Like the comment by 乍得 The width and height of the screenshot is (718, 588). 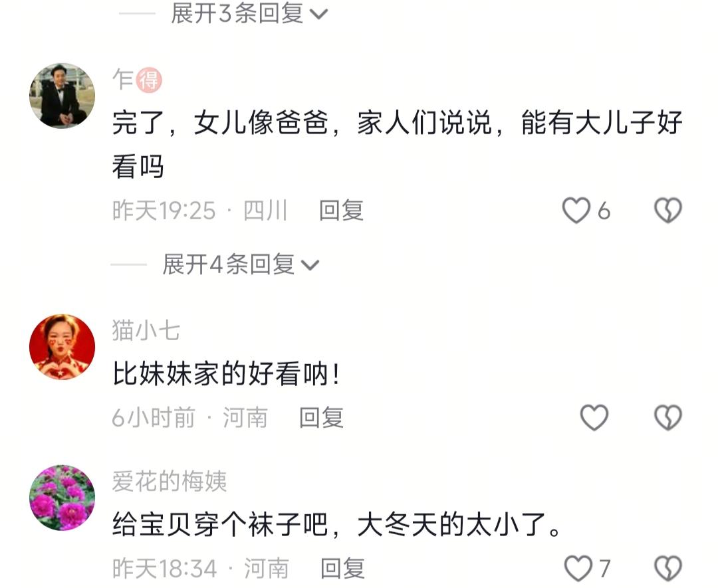pos(576,211)
